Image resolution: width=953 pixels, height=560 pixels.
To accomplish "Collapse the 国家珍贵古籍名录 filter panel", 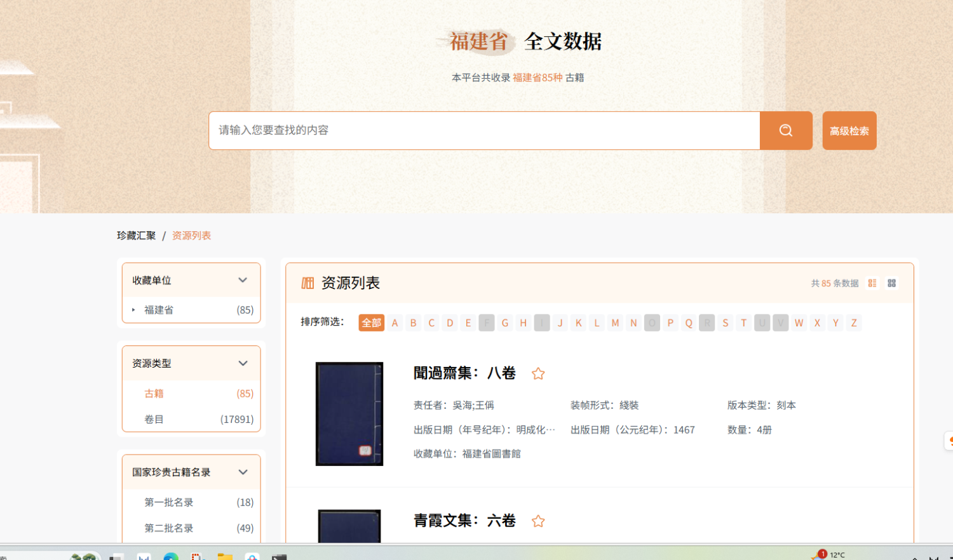I will point(243,472).
